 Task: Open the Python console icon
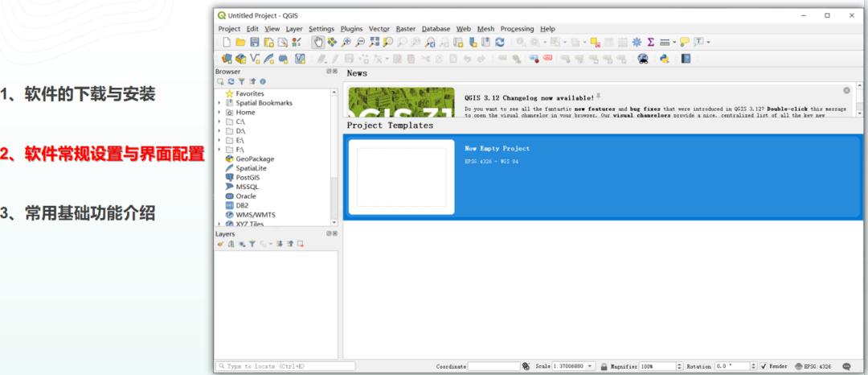pyautogui.click(x=665, y=59)
